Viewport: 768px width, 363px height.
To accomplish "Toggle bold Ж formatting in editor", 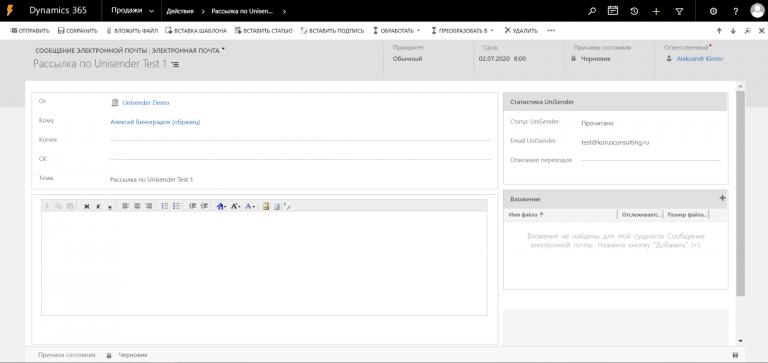I will [x=87, y=206].
